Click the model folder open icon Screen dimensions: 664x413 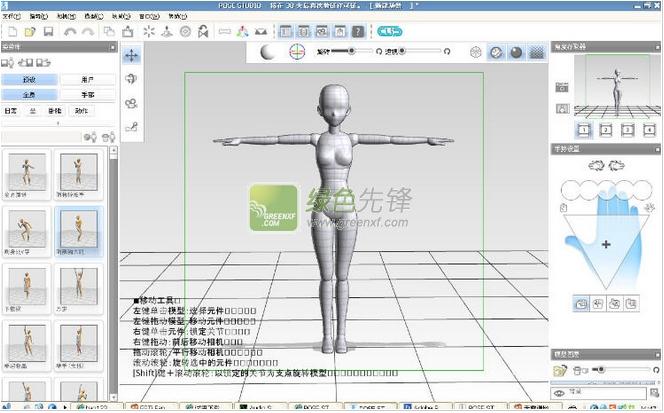click(560, 371)
